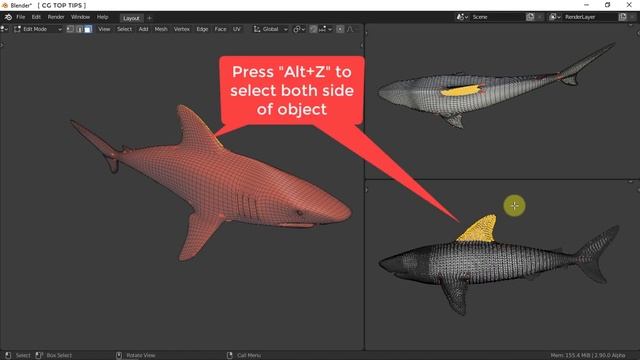
Task: Click Blender title bar app icon
Action: pyautogui.click(x=4, y=5)
